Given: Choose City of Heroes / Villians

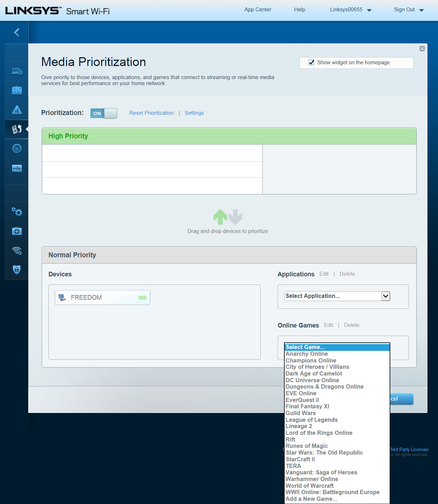Looking at the screenshot, I should point(337,367).
